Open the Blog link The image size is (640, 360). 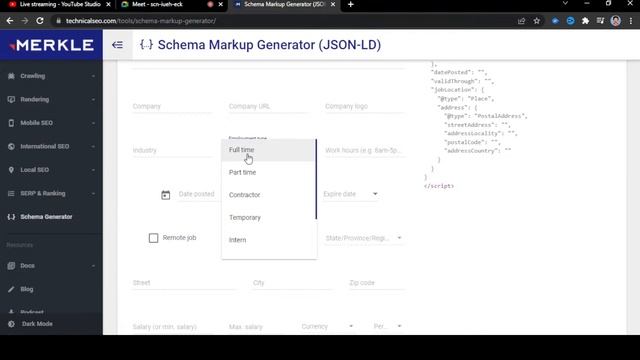[x=27, y=289]
